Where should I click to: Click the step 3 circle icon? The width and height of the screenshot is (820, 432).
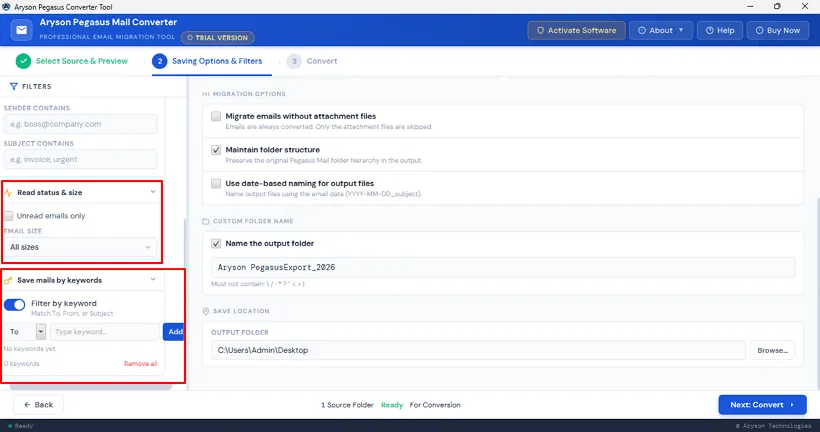[294, 61]
